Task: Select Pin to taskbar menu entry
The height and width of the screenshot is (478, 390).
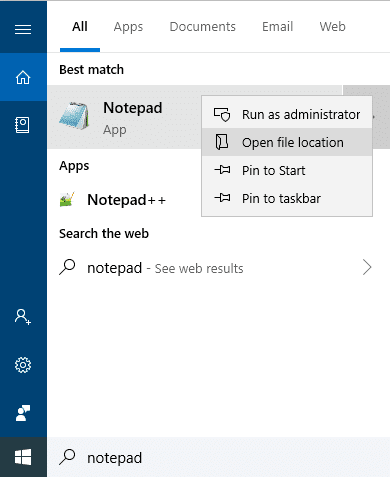Action: tap(287, 198)
